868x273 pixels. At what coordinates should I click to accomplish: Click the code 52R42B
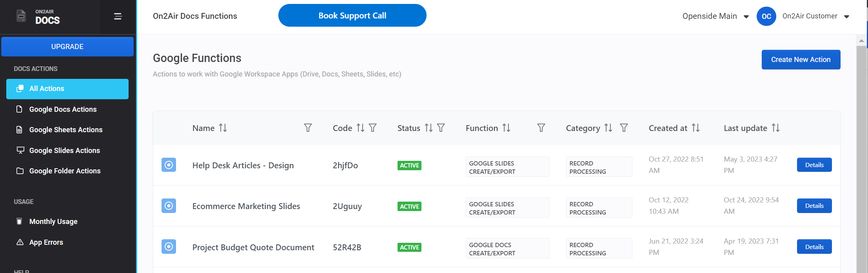pos(347,248)
